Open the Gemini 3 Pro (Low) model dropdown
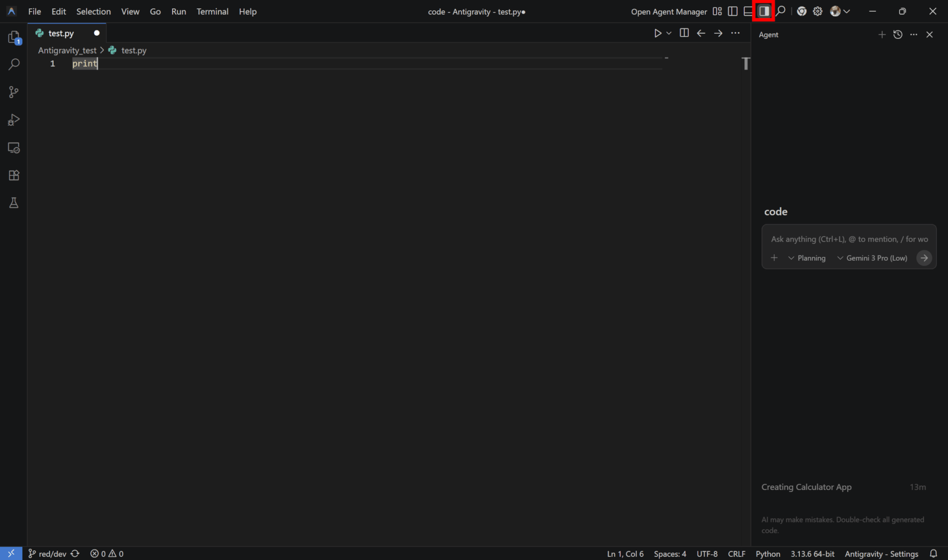 coord(872,258)
